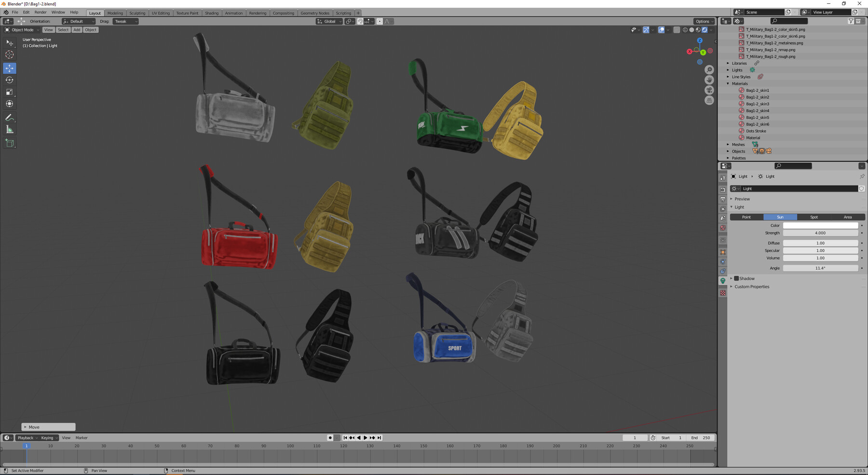Expand the Preview panel
The height and width of the screenshot is (475, 868).
743,198
